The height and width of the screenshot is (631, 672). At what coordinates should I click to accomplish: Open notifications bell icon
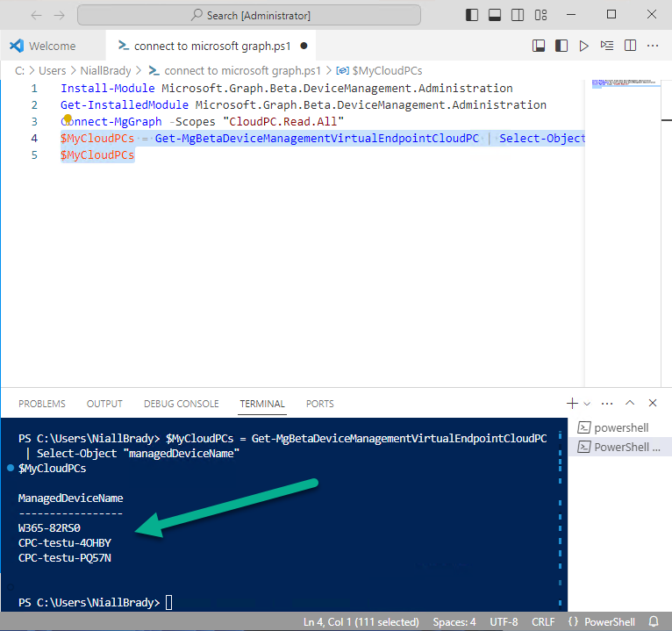(654, 621)
